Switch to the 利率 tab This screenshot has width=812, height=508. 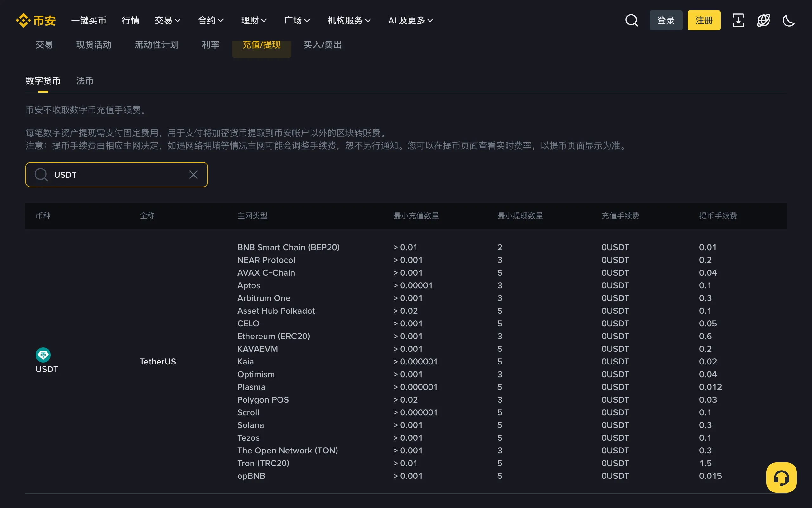[210, 45]
